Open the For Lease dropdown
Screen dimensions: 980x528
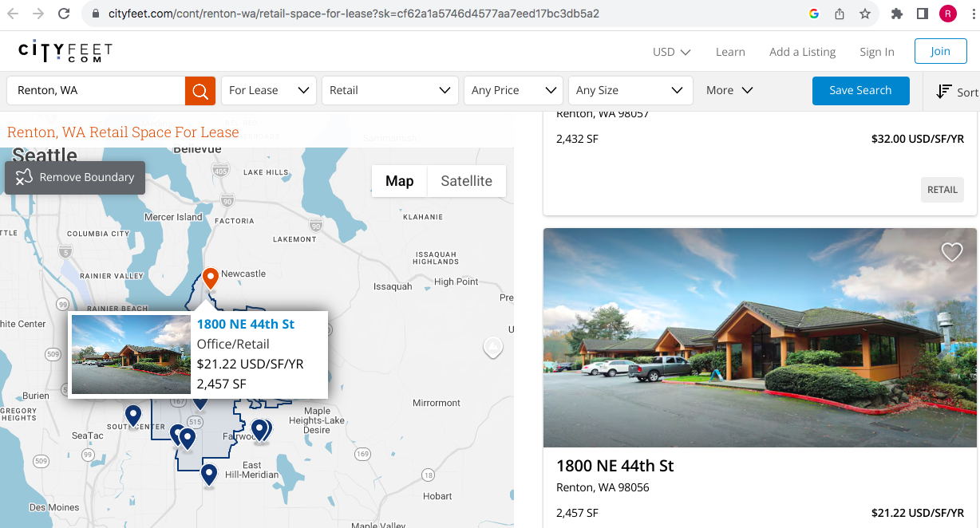[x=268, y=90]
